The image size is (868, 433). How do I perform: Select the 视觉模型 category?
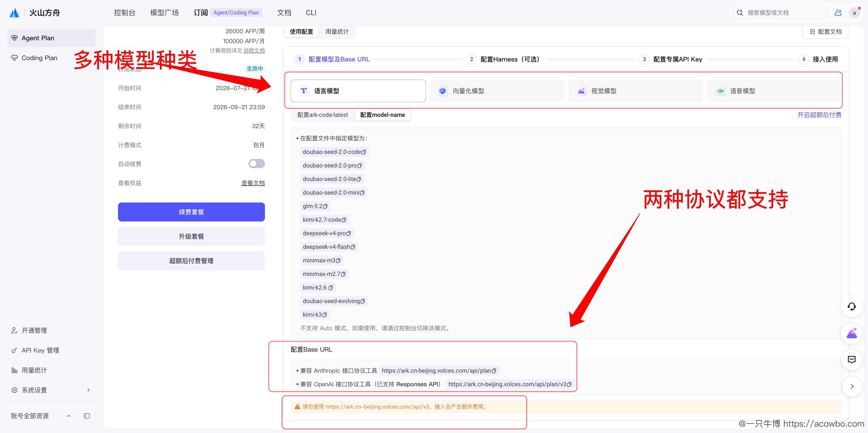tap(635, 91)
